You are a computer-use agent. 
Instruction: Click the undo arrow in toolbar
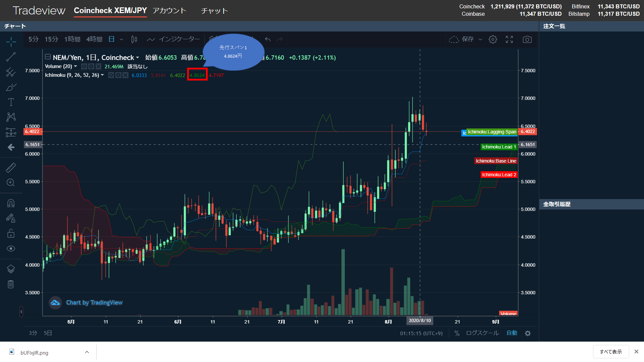coord(268,39)
